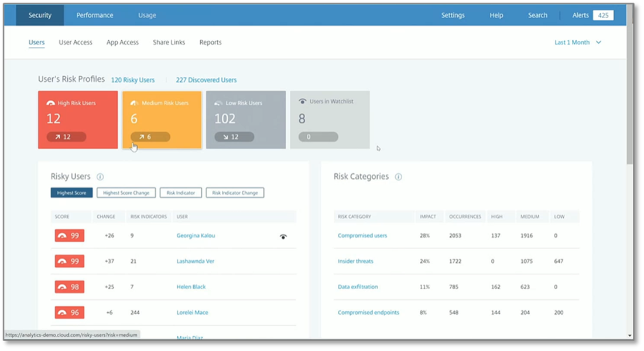Open the Compromised users risk category
This screenshot has height=351, width=644.
tap(362, 236)
